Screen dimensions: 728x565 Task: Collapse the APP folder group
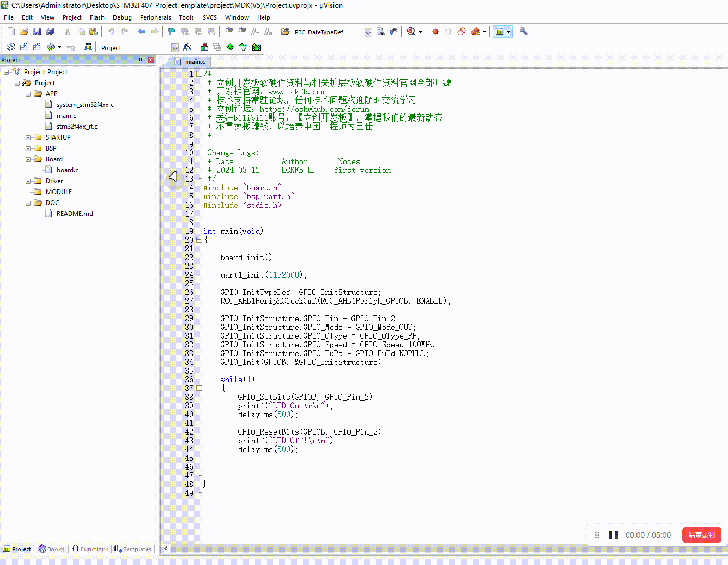(28, 94)
